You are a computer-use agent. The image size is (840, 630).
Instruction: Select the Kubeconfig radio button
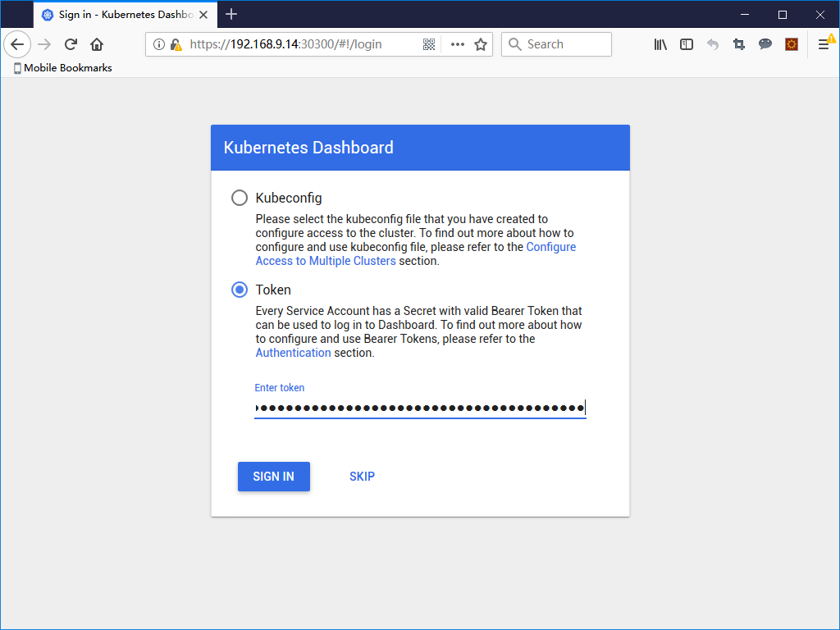tap(240, 198)
